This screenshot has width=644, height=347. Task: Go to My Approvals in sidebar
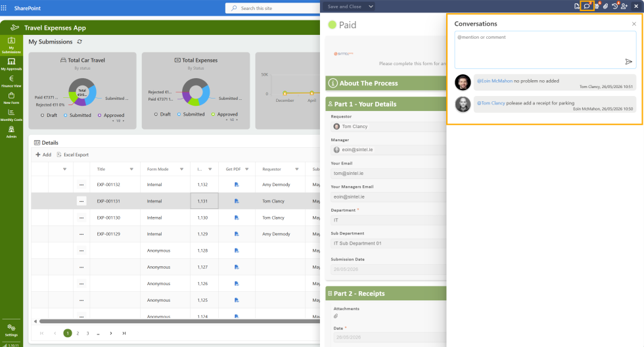tap(11, 64)
